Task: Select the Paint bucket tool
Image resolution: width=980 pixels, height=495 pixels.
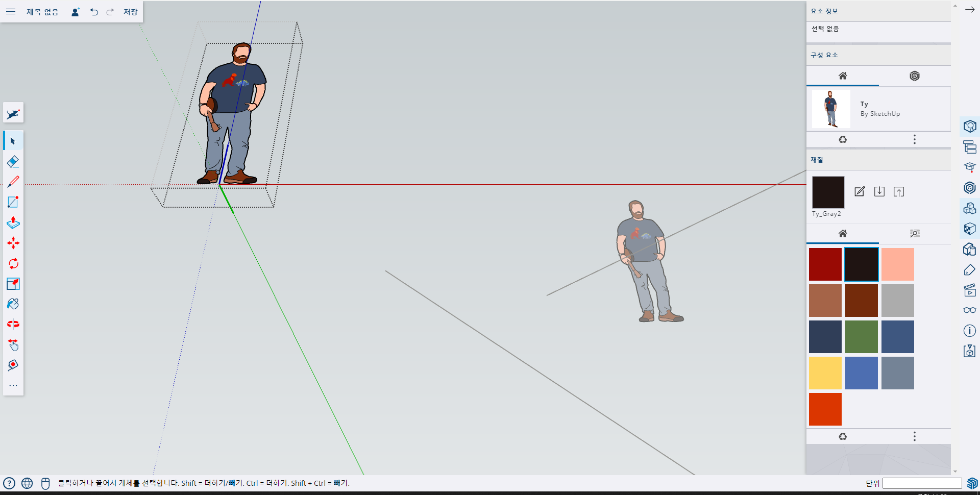Action: pos(13,304)
